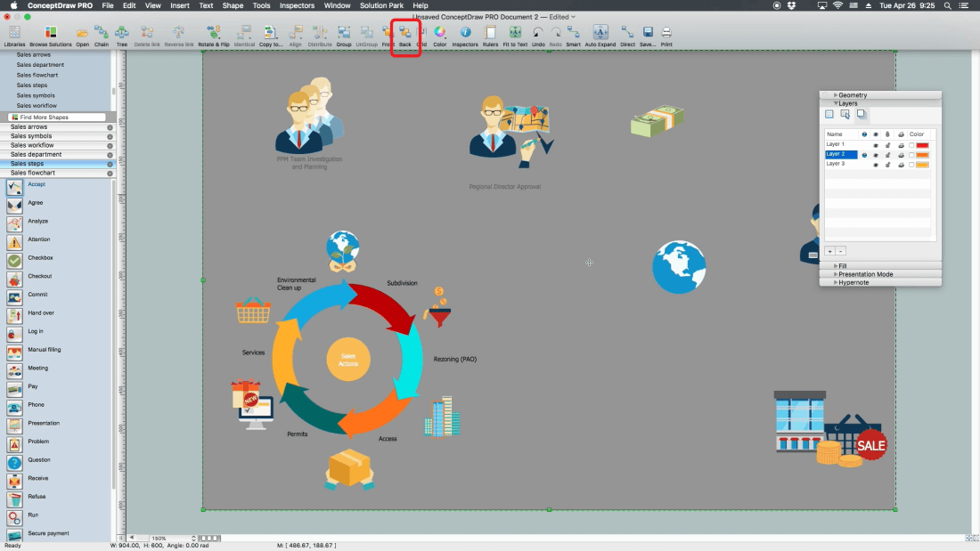Check the Layer 2 color checkbox
980x551 pixels.
pyautogui.click(x=911, y=155)
